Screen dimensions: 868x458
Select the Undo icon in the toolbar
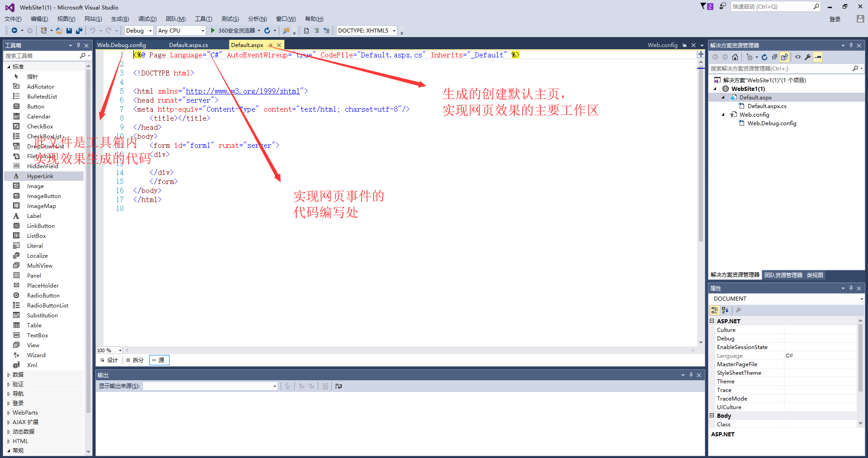[x=93, y=30]
